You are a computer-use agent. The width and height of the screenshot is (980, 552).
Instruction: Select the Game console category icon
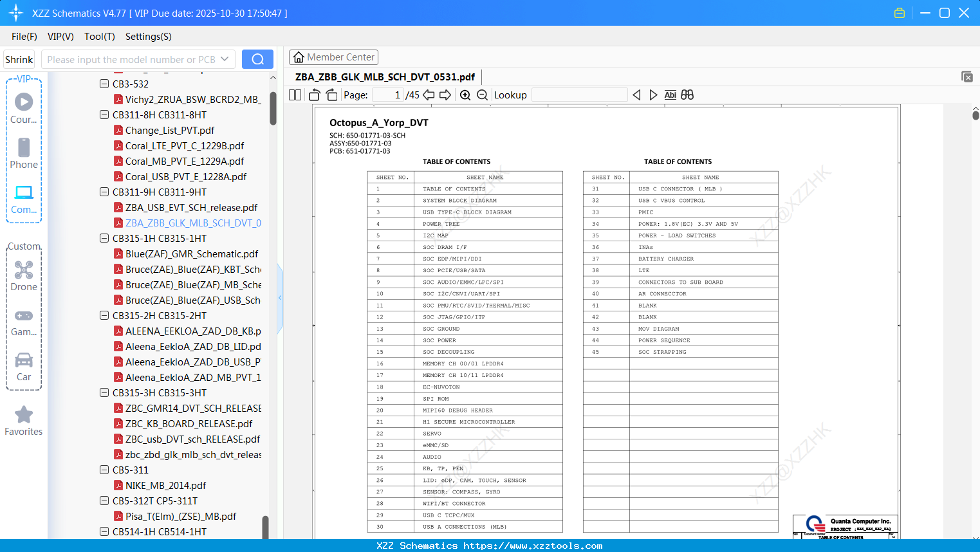(24, 322)
